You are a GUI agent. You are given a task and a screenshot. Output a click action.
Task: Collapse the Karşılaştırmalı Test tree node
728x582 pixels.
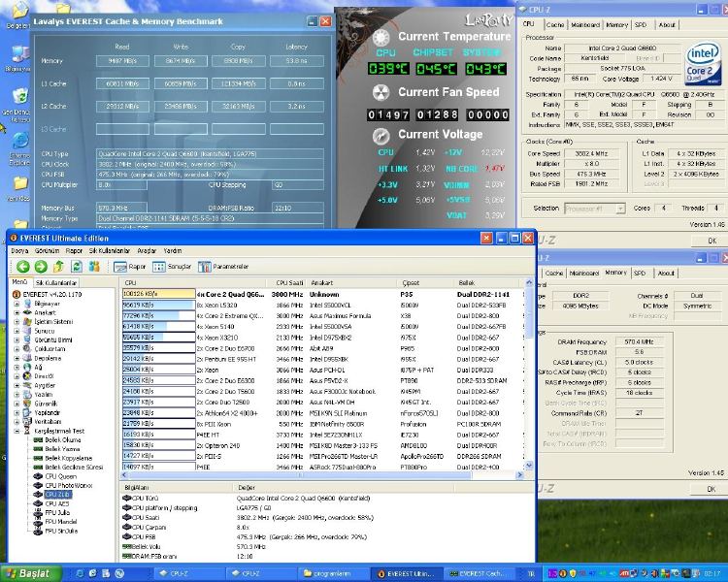17,431
